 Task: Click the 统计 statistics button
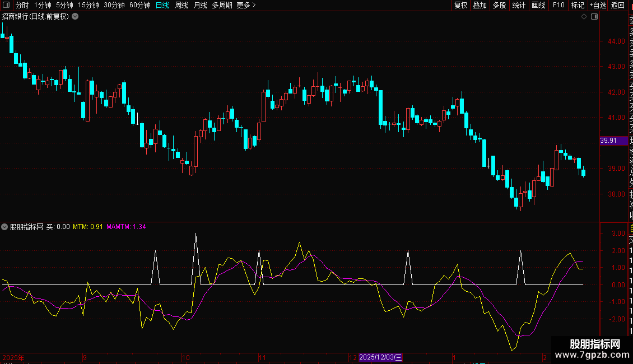pyautogui.click(x=519, y=5)
